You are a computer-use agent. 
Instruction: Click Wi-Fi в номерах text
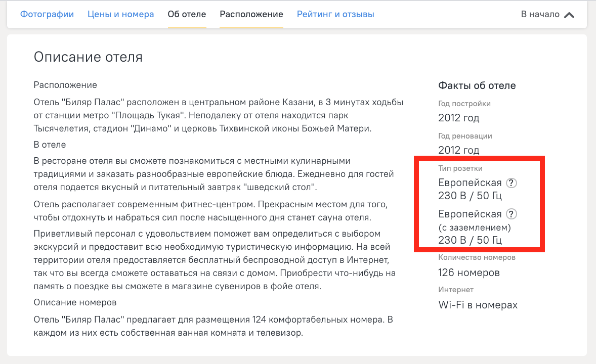[x=478, y=305]
